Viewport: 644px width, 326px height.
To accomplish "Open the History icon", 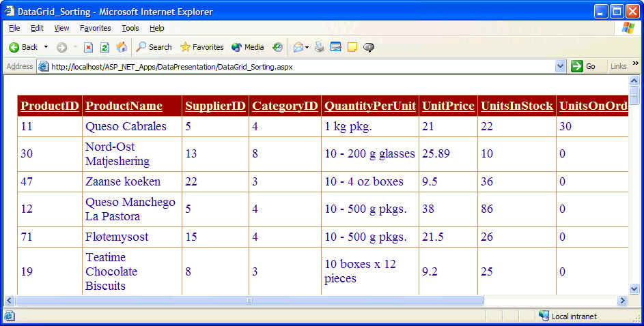I will 277,47.
